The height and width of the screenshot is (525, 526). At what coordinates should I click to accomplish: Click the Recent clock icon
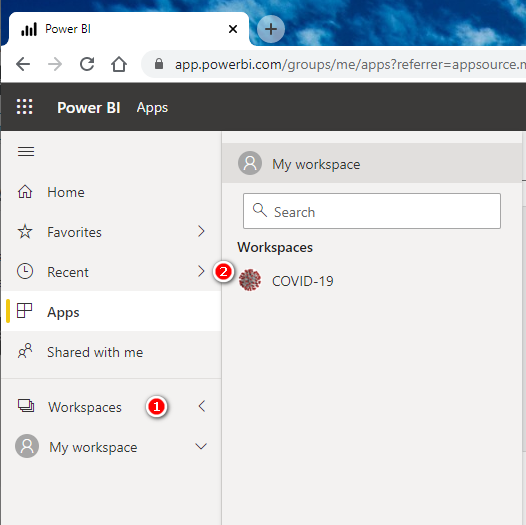25,271
